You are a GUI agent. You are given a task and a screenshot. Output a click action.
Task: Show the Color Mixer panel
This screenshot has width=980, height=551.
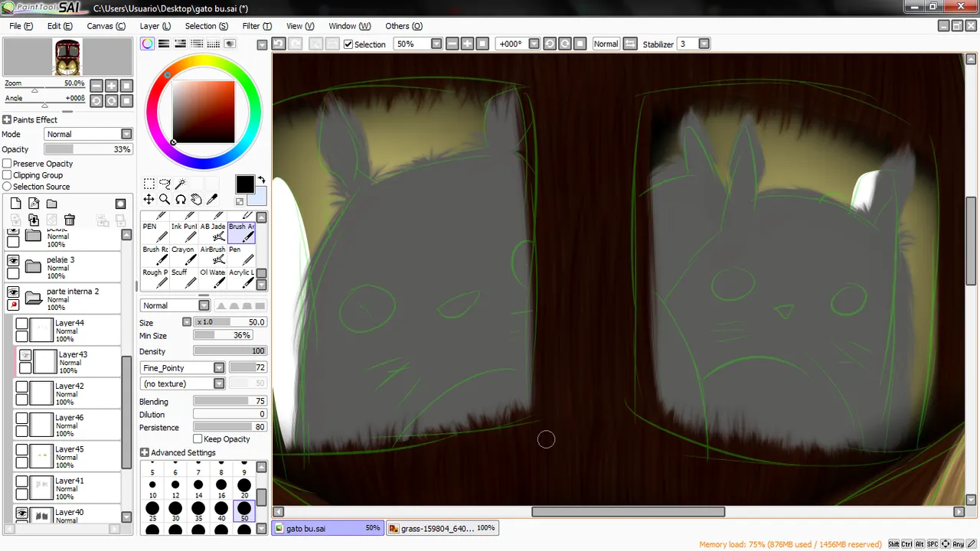197,44
